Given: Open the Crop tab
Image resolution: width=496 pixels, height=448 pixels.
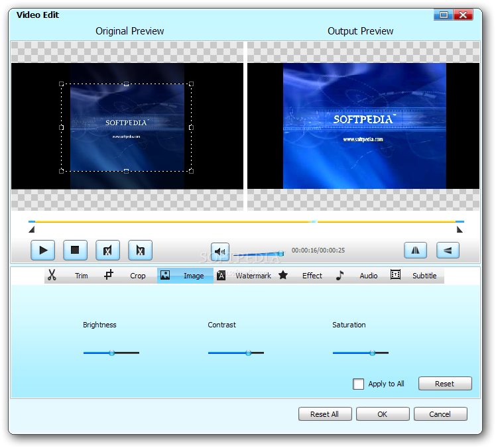Looking at the screenshot, I should click(x=129, y=276).
